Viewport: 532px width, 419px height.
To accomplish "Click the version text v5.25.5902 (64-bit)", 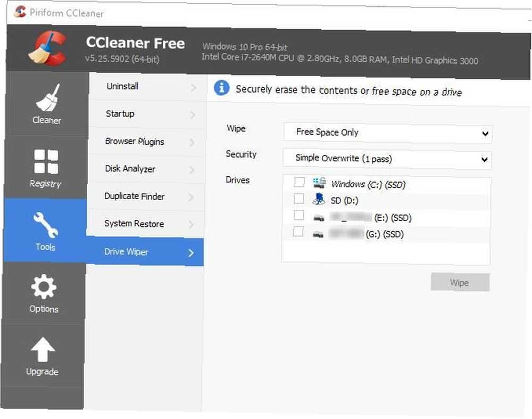I will coord(122,59).
